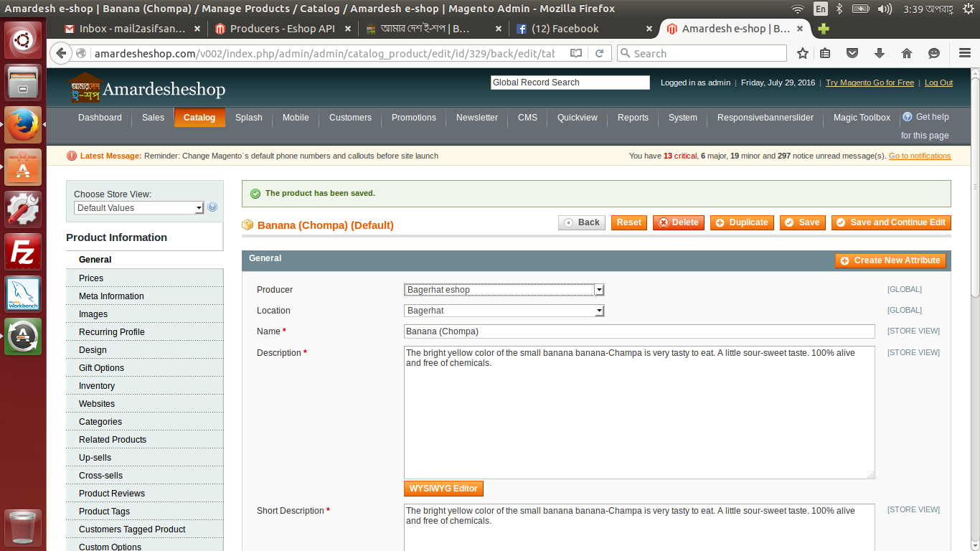
Task: Click the Firefox Search box
Action: click(702, 53)
